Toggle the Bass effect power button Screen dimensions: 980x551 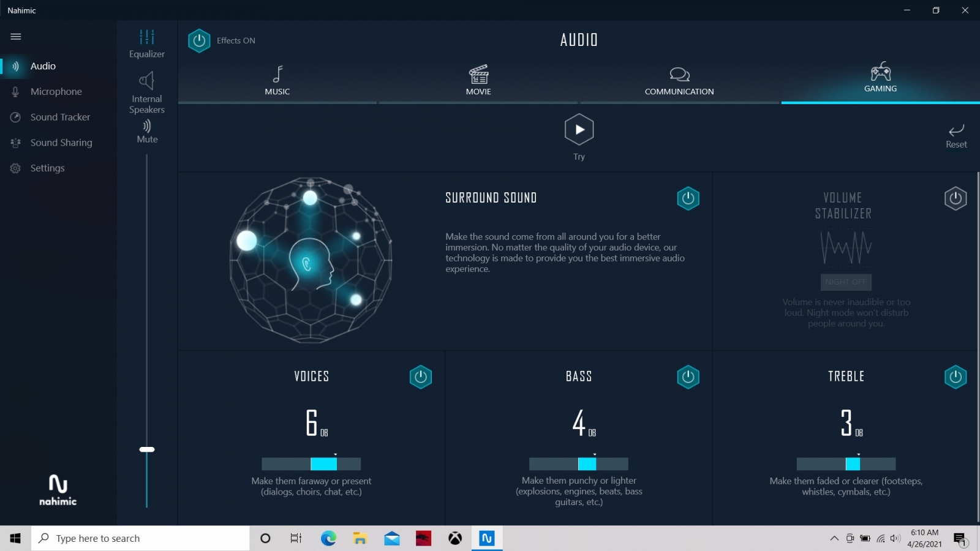point(688,377)
